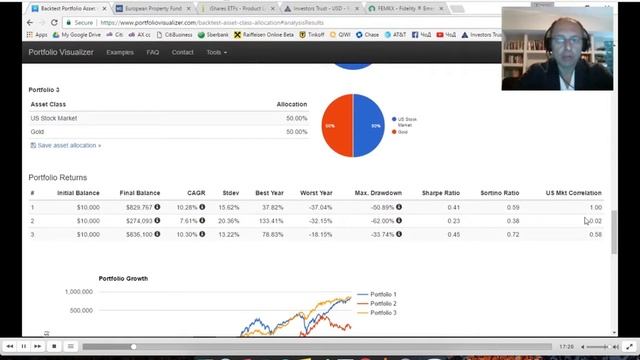Image resolution: width=640 pixels, height=360 pixels.
Task: Show info for Portfolio 2 final balance
Action: [x=157, y=220]
